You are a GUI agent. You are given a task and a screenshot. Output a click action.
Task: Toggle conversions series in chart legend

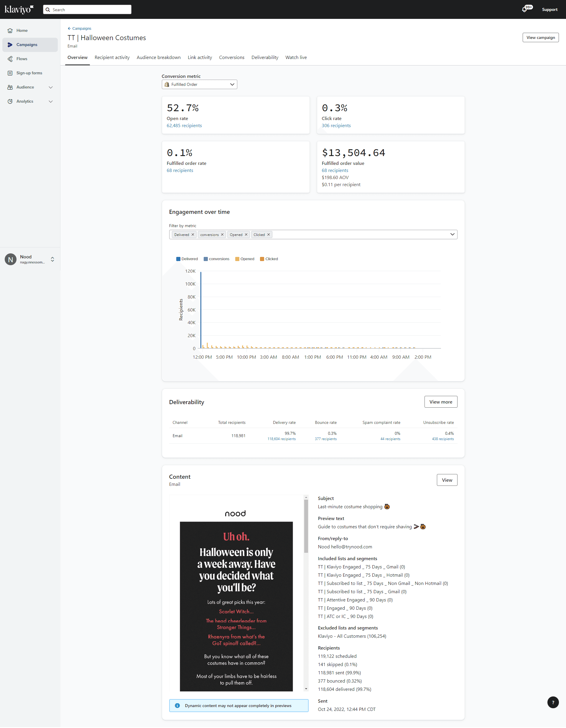tap(217, 259)
